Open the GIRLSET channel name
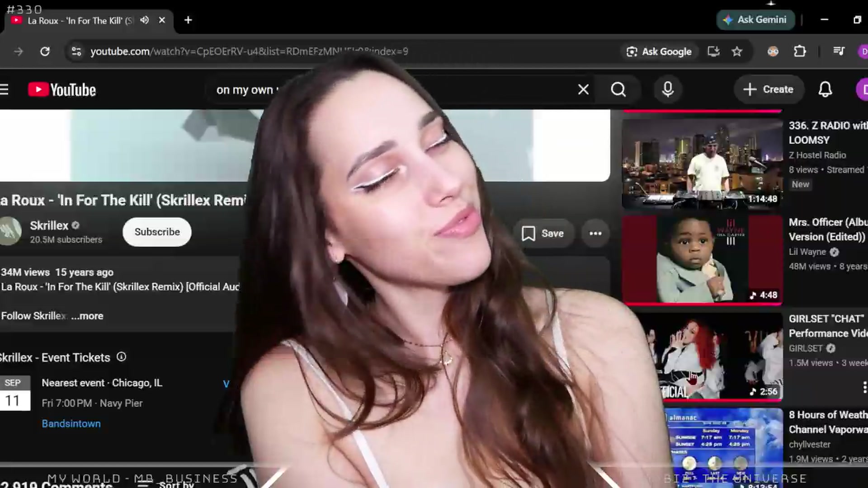The width and height of the screenshot is (868, 488). pos(806,348)
